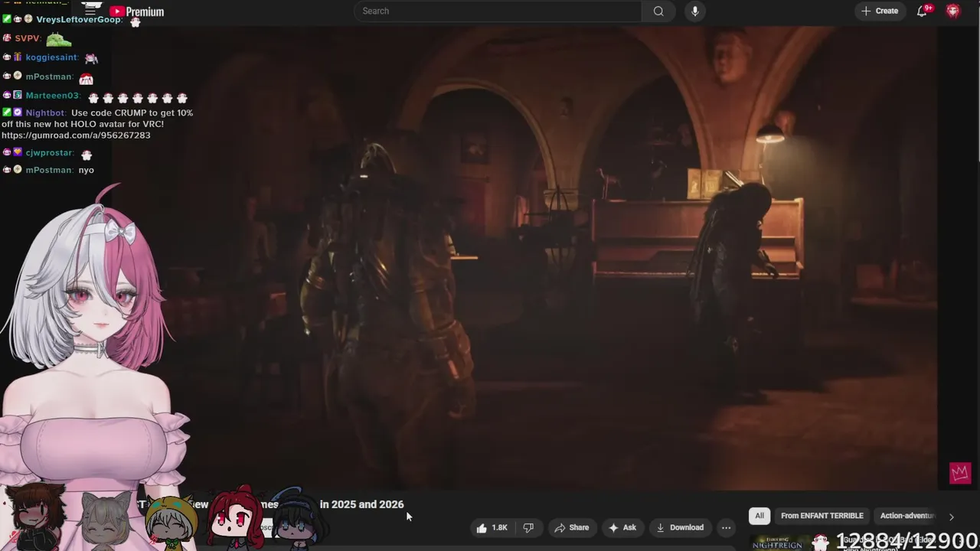Click the YouTube search box
Image resolution: width=980 pixels, height=551 pixels.
pos(498,11)
